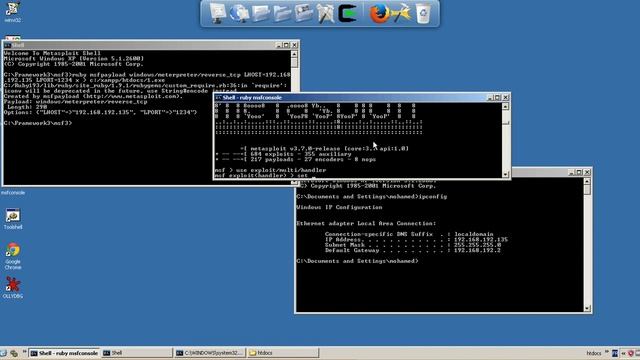
Task: Click the 'Subnet Mask' line in ipconfig output
Action: click(x=413, y=245)
